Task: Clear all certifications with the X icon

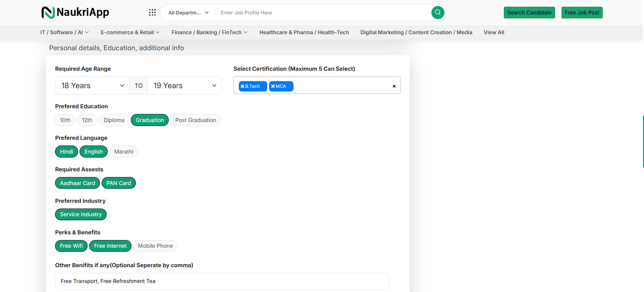Action: coord(394,86)
